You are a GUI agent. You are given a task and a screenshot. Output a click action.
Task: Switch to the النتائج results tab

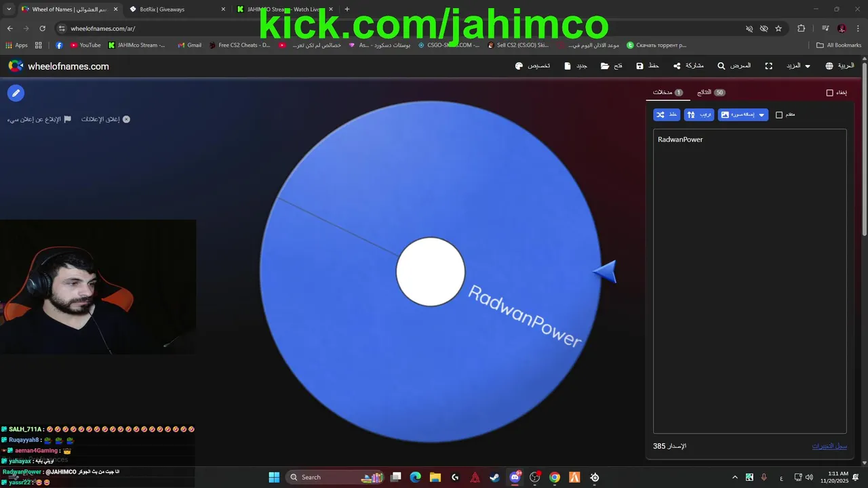711,92
